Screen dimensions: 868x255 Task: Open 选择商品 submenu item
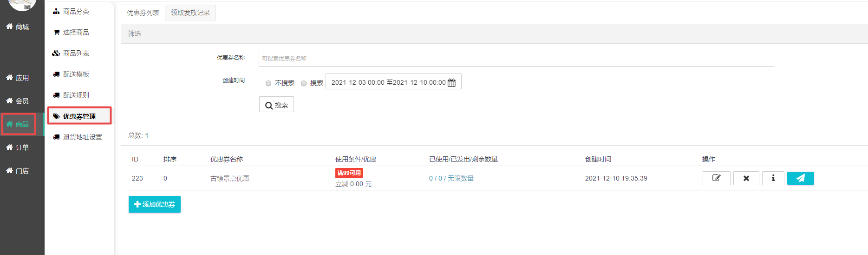click(76, 32)
